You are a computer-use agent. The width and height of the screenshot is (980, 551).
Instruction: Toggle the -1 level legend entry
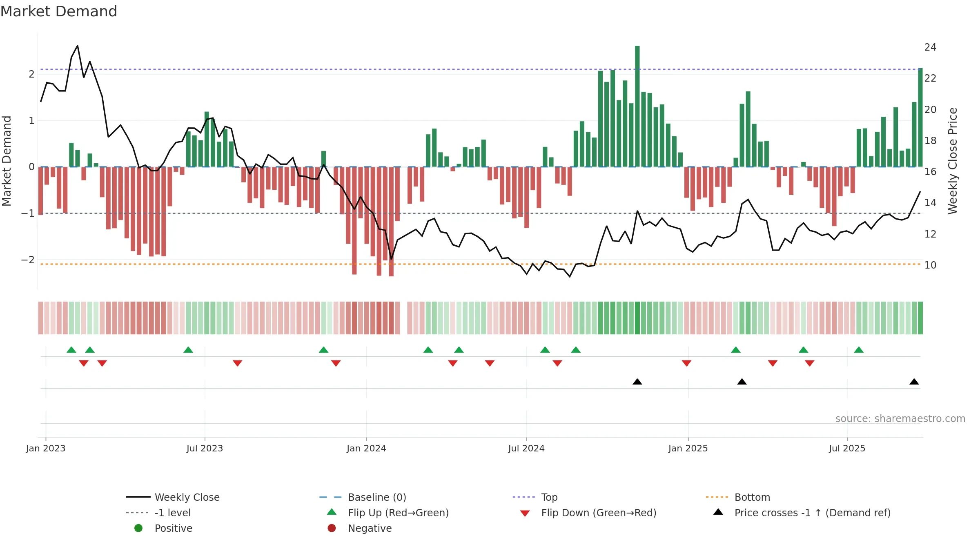point(158,513)
